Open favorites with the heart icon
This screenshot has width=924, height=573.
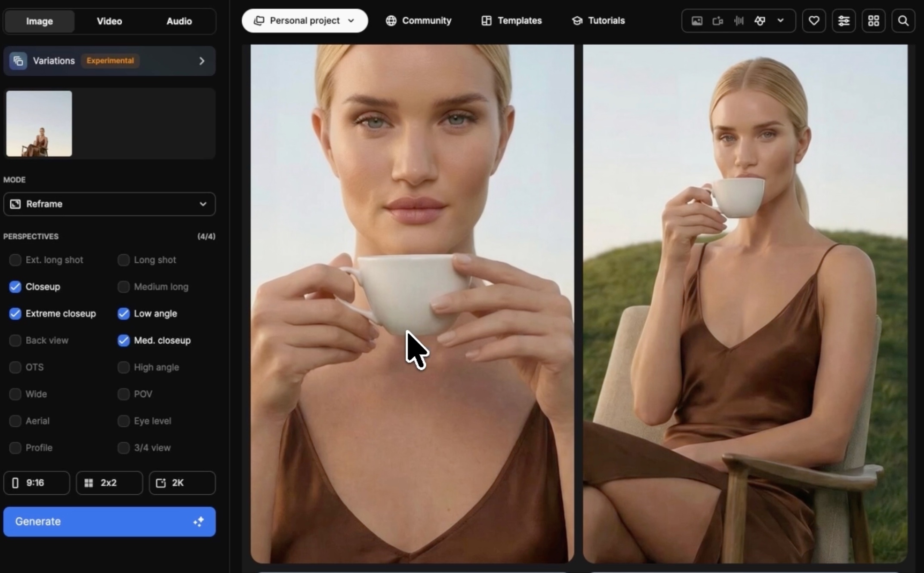point(813,21)
